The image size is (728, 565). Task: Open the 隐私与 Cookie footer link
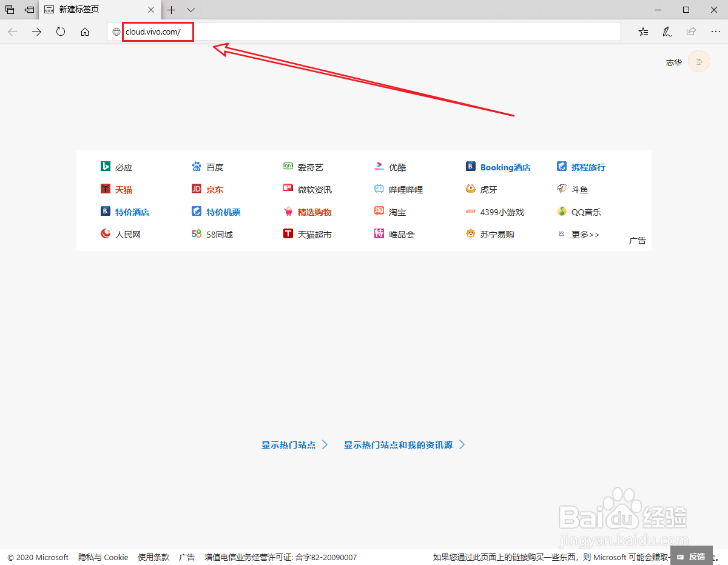[x=103, y=557]
